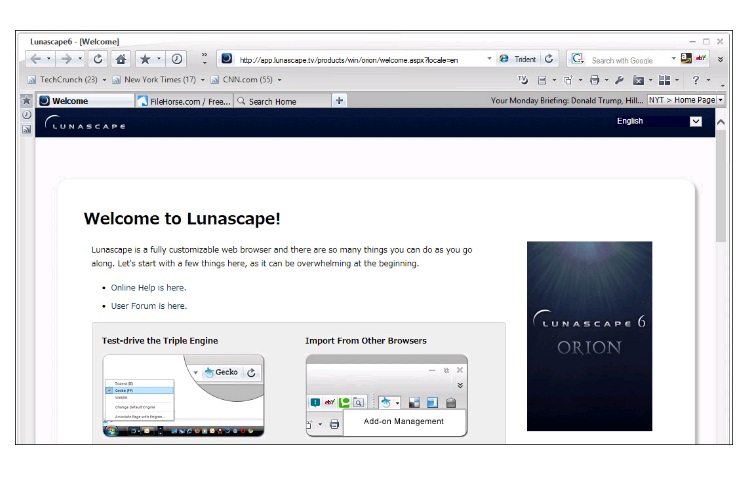Image resolution: width=750 pixels, height=480 pixels.
Task: Add a new tab with plus button
Action: tap(339, 100)
